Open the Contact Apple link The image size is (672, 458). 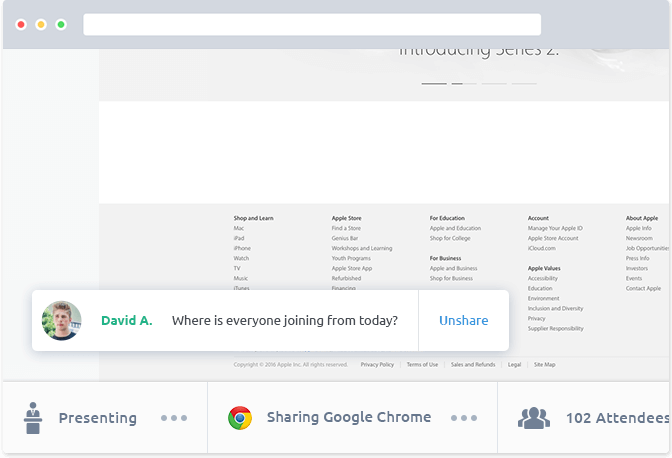click(x=643, y=288)
